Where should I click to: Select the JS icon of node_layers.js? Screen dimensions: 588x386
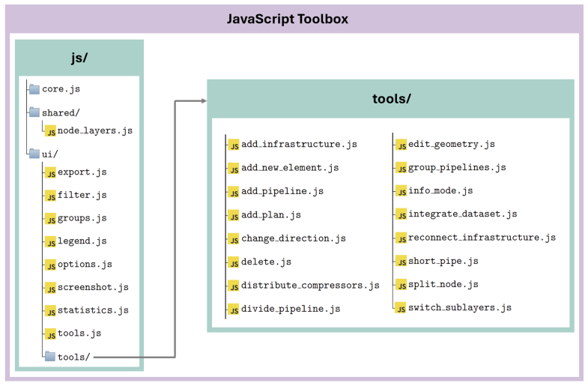[x=51, y=131]
